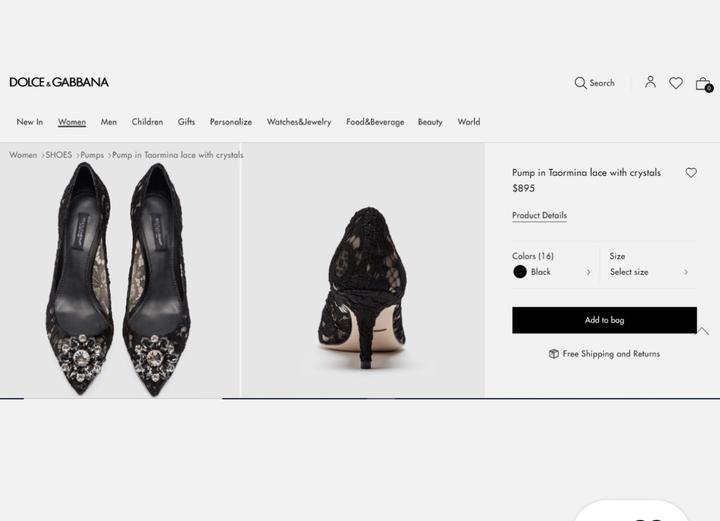Screen dimensions: 720x521
Task: Click Add to bag button
Action: point(604,320)
